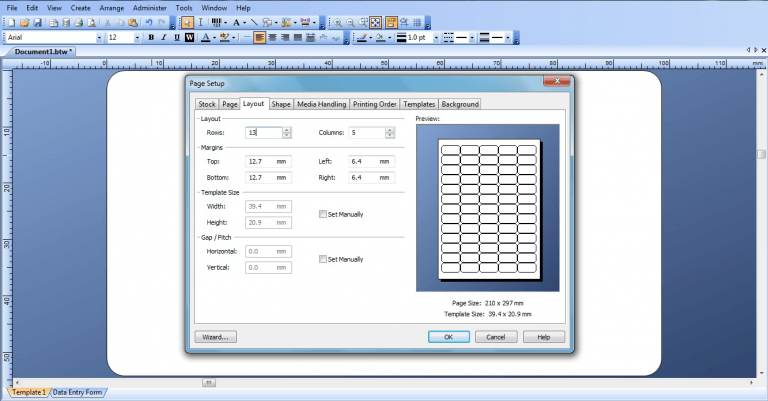The width and height of the screenshot is (768, 401).
Task: Enable Set Manually for Template Size
Action: 322,214
